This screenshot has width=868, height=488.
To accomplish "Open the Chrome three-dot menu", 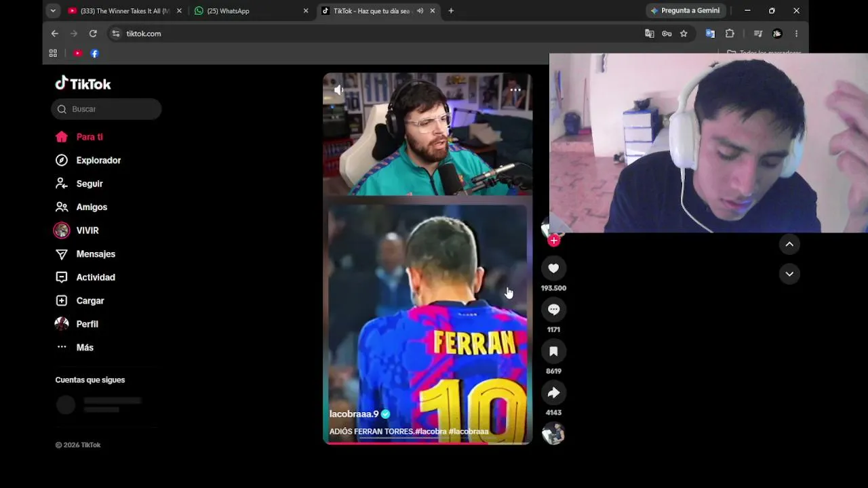I will (796, 34).
